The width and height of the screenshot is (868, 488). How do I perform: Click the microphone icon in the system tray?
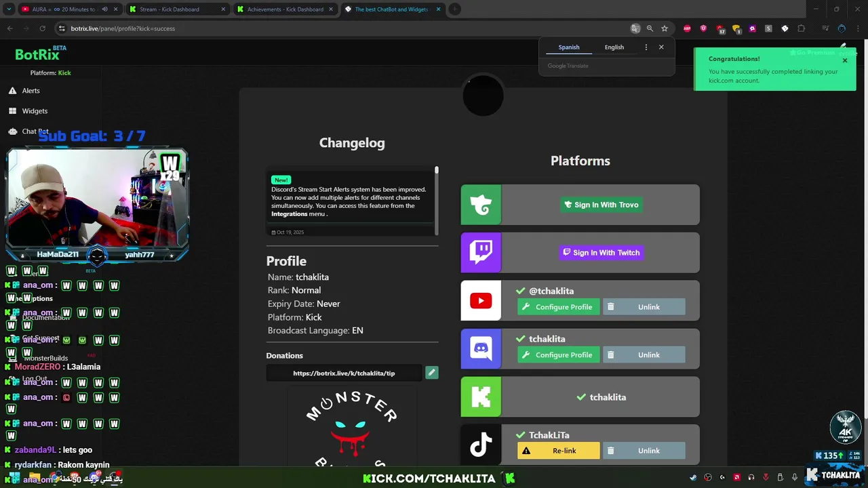coord(794,477)
